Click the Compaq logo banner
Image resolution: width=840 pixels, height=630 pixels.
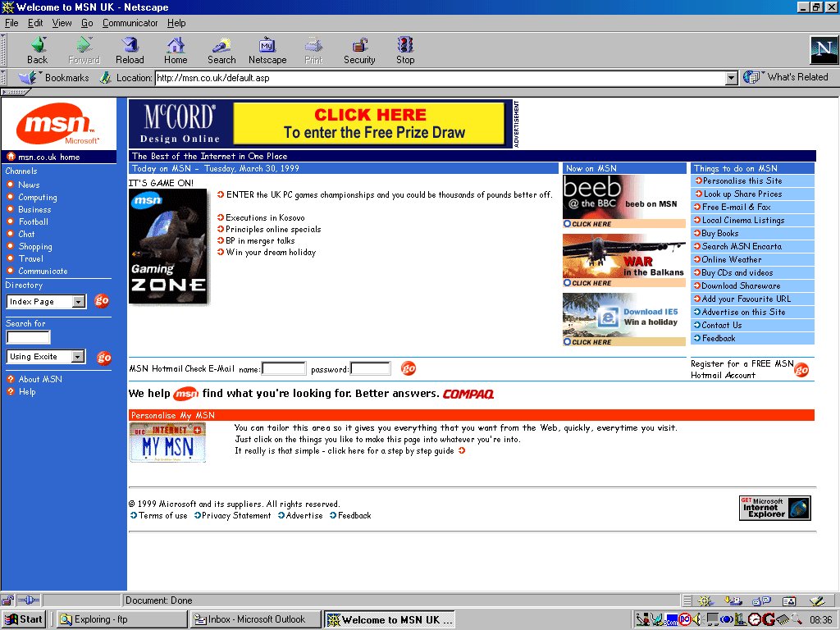pyautogui.click(x=468, y=394)
